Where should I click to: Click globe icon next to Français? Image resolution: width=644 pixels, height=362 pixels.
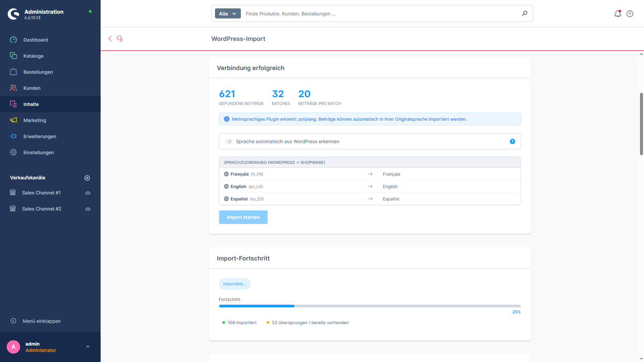pos(226,174)
